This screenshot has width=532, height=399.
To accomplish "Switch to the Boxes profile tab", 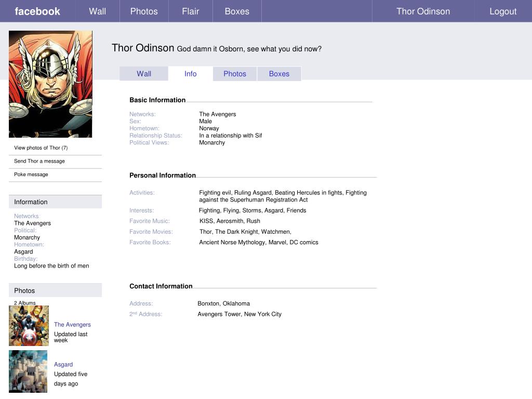I will [279, 74].
